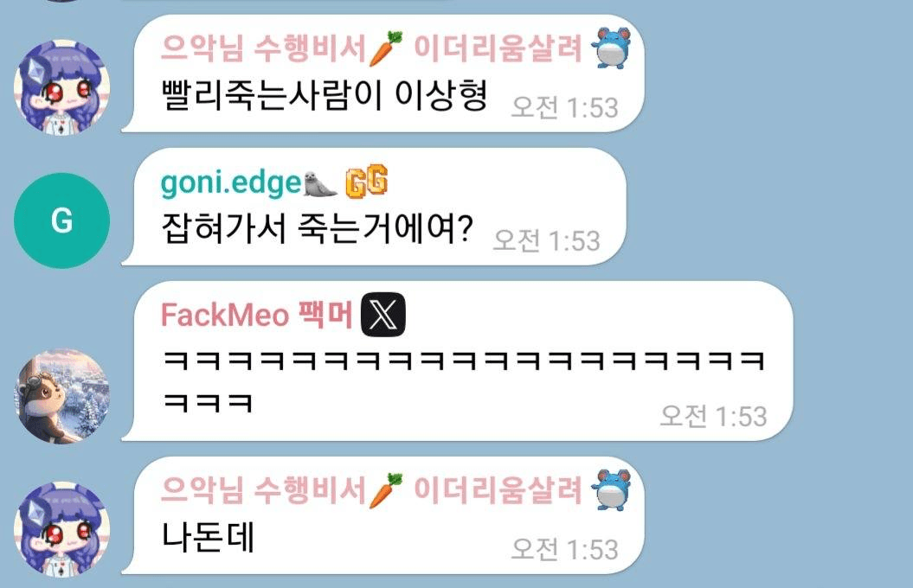This screenshot has width=913, height=588.
Task: Open the green "G" profile avatar
Action: [x=61, y=220]
